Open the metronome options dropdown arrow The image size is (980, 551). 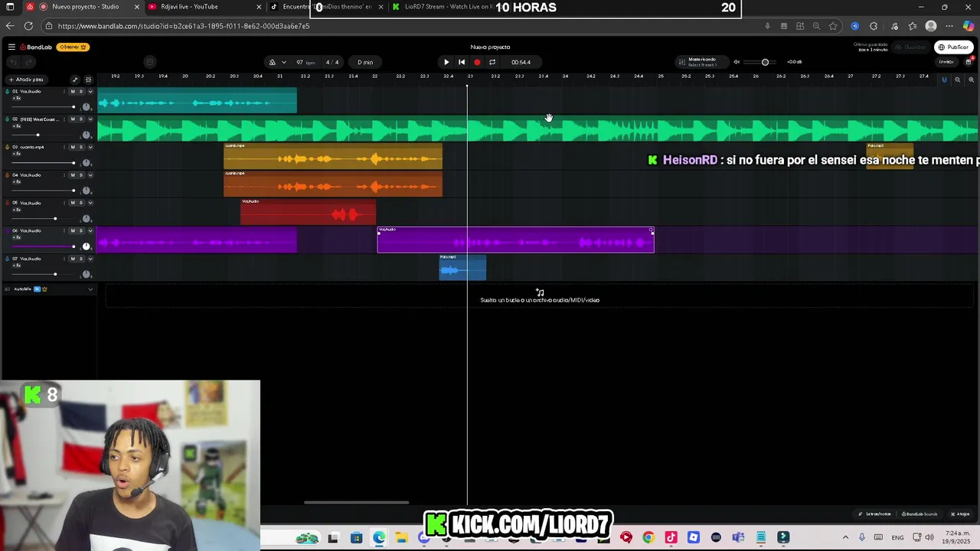click(x=284, y=62)
